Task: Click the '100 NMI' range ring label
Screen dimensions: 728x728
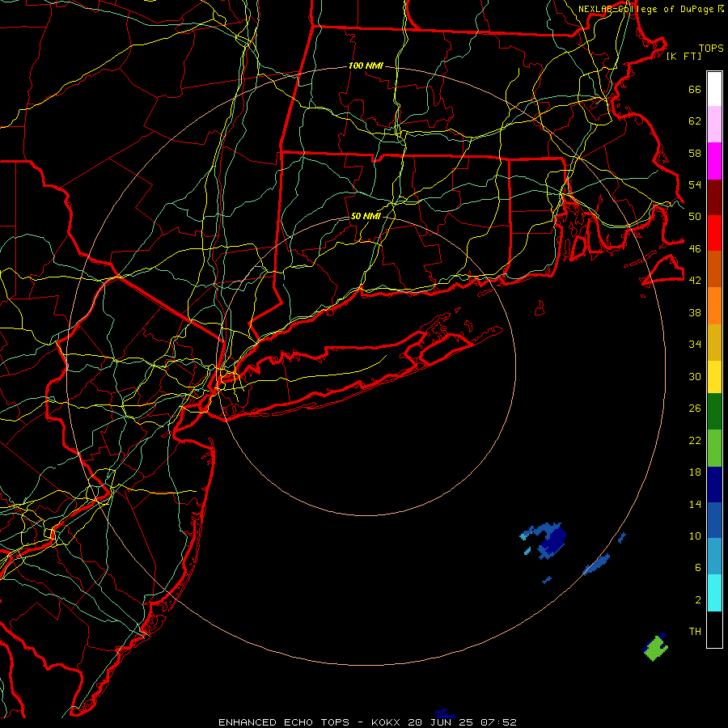Action: [366, 66]
